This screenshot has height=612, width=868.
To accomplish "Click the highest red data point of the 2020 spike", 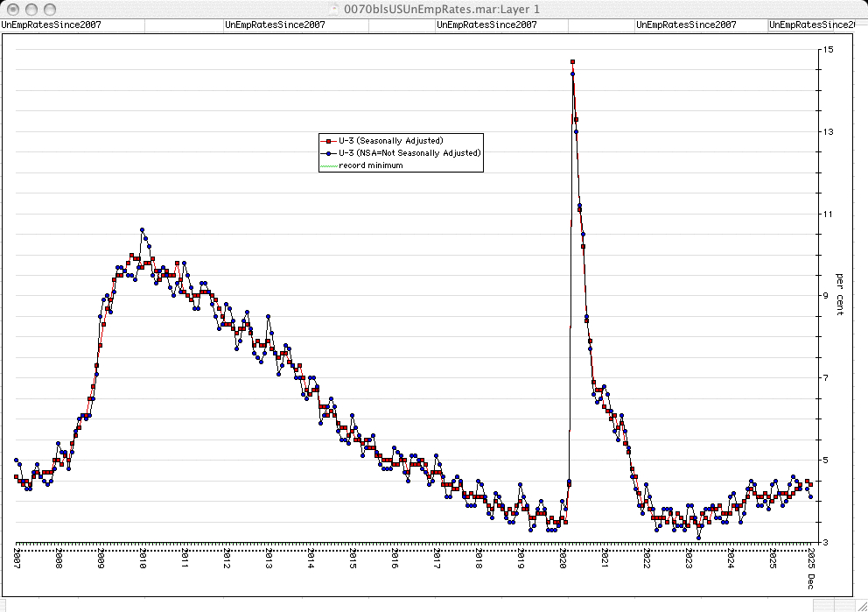I will [x=572, y=62].
